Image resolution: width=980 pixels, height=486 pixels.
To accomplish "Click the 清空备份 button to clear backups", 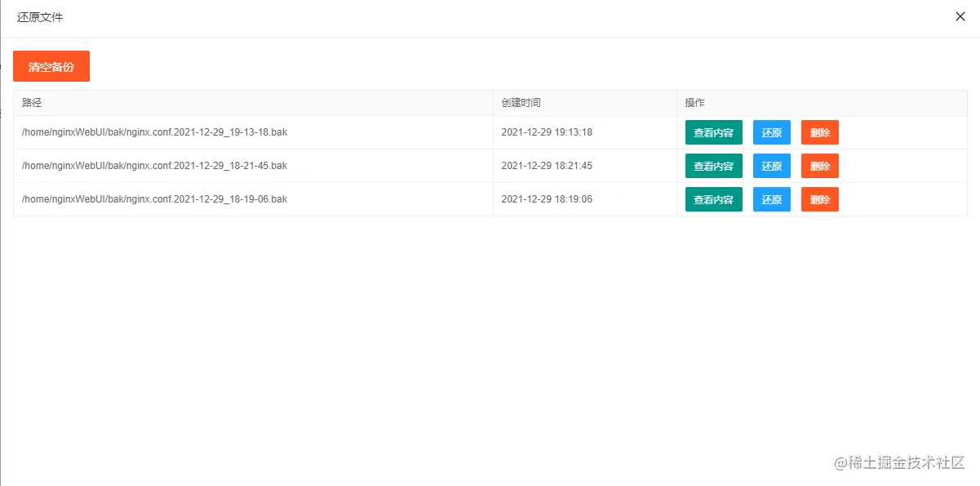I will click(x=51, y=66).
